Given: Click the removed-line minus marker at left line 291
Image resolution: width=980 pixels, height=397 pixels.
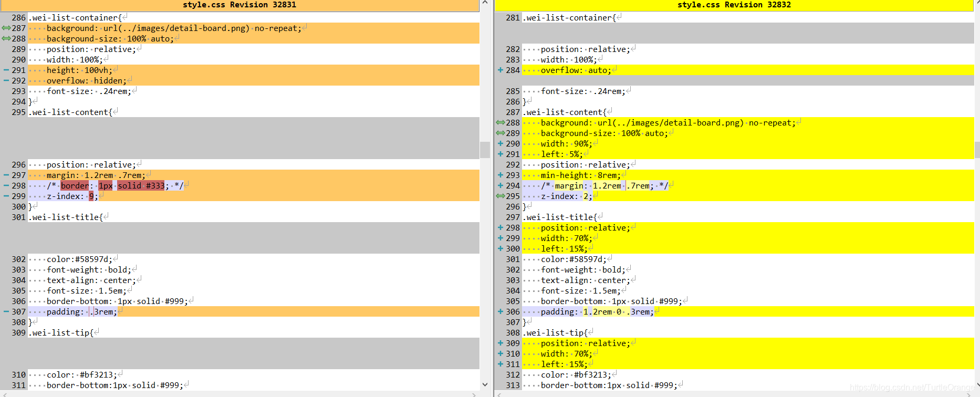Looking at the screenshot, I should [x=6, y=70].
